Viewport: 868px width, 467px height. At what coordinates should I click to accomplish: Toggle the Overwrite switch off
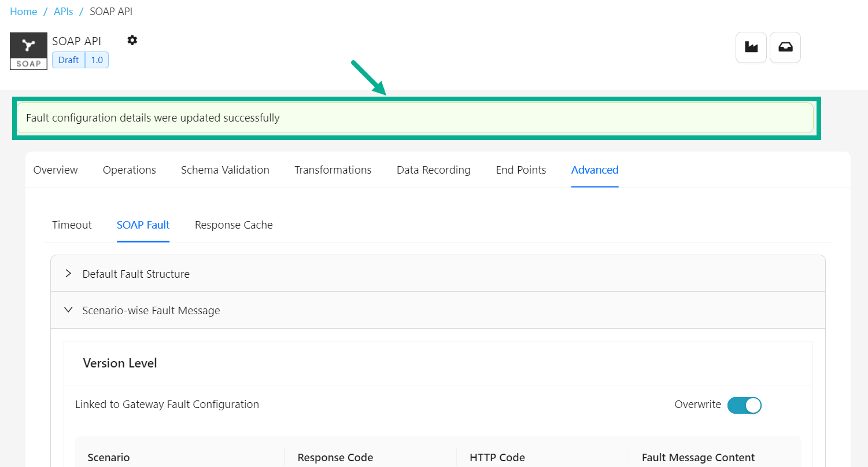(x=744, y=405)
